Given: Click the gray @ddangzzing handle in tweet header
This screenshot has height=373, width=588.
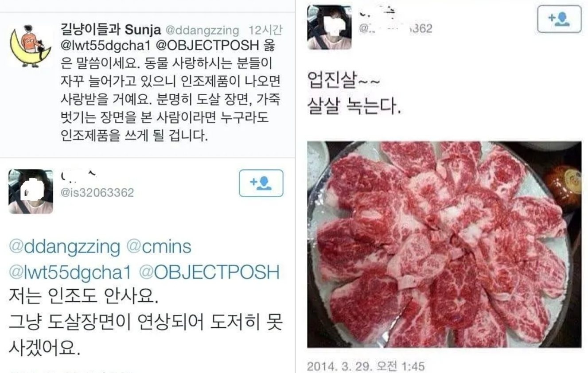Looking at the screenshot, I should (202, 31).
